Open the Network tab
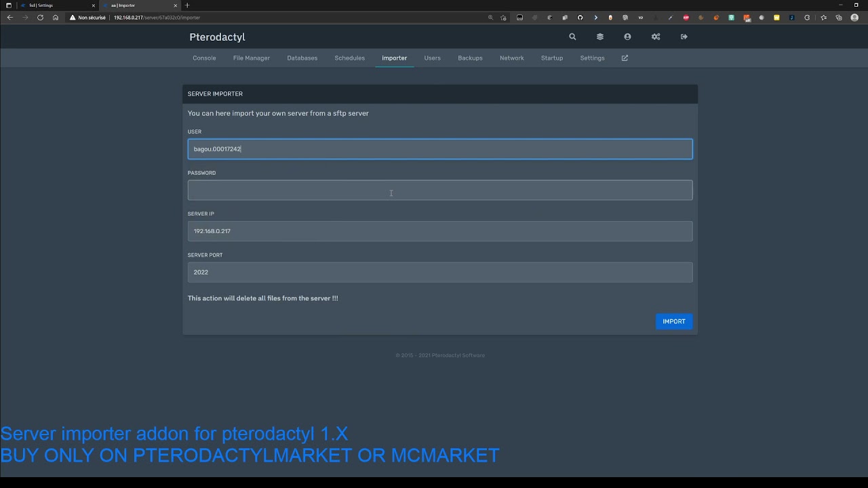This screenshot has height=488, width=868. point(512,58)
